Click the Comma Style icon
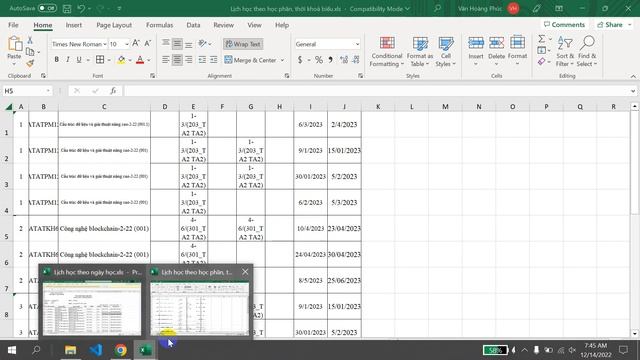 click(330, 60)
